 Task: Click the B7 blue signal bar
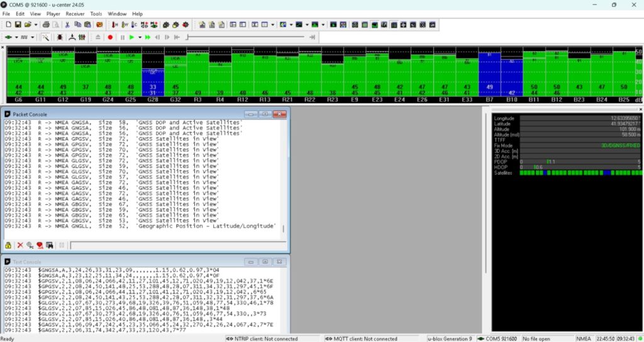pos(489,74)
